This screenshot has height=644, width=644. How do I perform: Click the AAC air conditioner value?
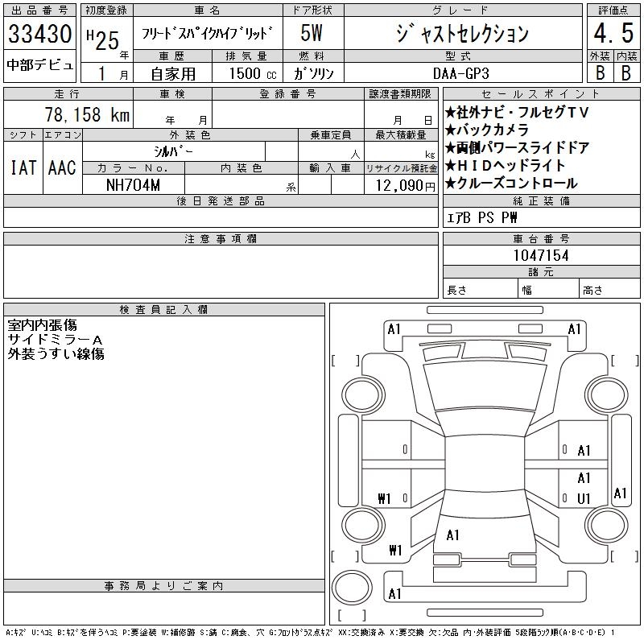point(63,167)
